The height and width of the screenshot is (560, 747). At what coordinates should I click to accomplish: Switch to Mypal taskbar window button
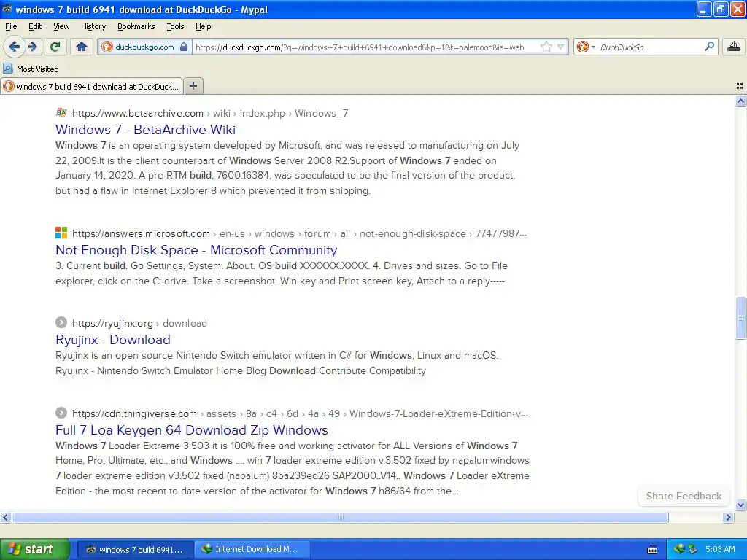tap(135, 550)
